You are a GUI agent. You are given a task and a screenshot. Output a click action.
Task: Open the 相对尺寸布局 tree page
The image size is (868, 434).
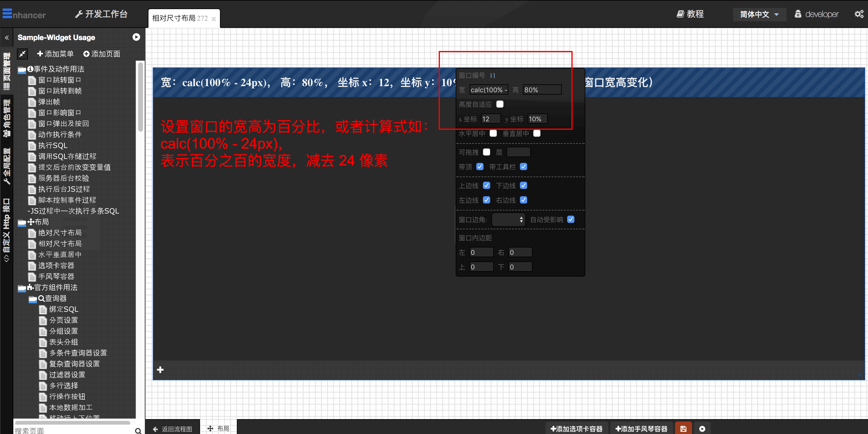click(60, 244)
